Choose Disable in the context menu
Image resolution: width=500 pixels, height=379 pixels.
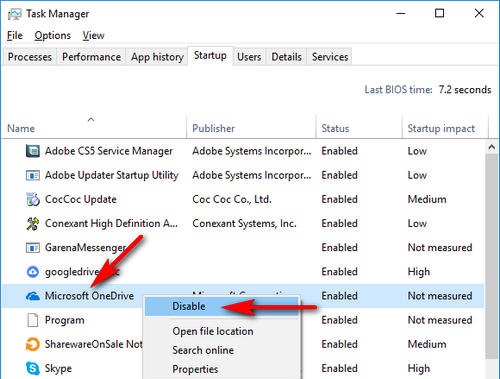click(x=222, y=306)
